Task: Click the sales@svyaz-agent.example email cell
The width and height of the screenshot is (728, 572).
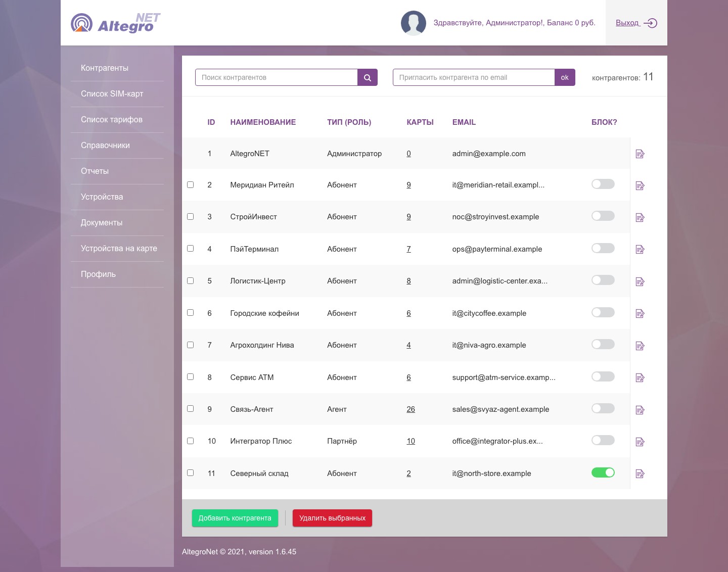Action: [x=500, y=409]
